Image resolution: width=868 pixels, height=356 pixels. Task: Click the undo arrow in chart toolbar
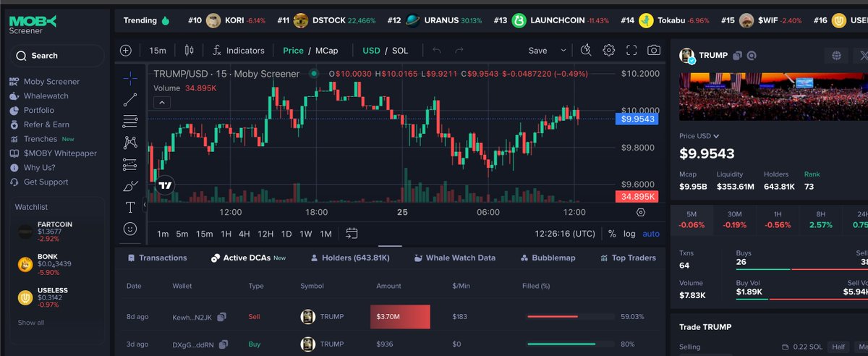pyautogui.click(x=436, y=51)
